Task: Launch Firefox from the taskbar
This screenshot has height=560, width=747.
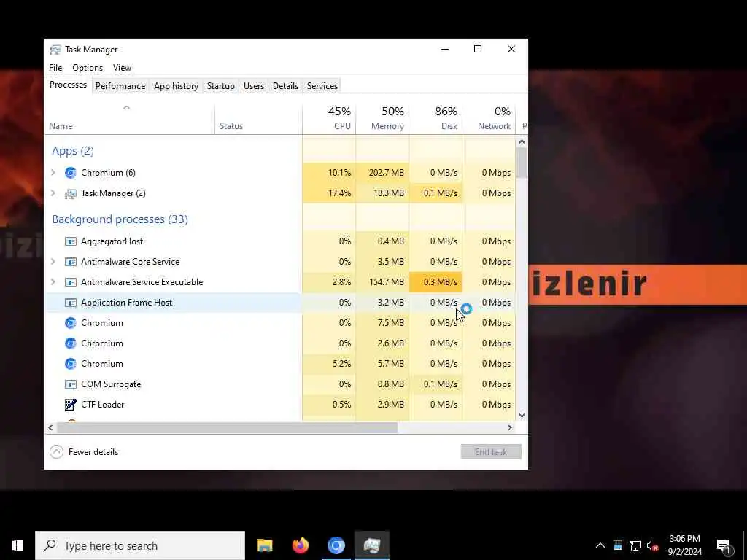Action: click(x=300, y=545)
